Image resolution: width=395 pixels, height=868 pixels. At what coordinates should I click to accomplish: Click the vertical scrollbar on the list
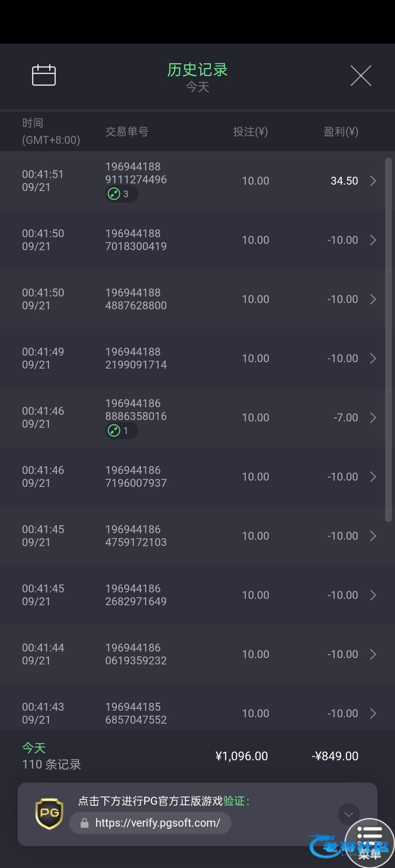click(x=388, y=340)
